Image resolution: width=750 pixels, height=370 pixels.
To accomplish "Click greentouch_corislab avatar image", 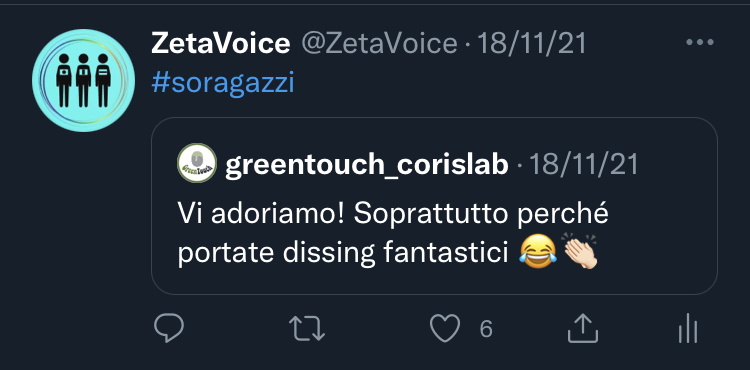I will coord(197,163).
